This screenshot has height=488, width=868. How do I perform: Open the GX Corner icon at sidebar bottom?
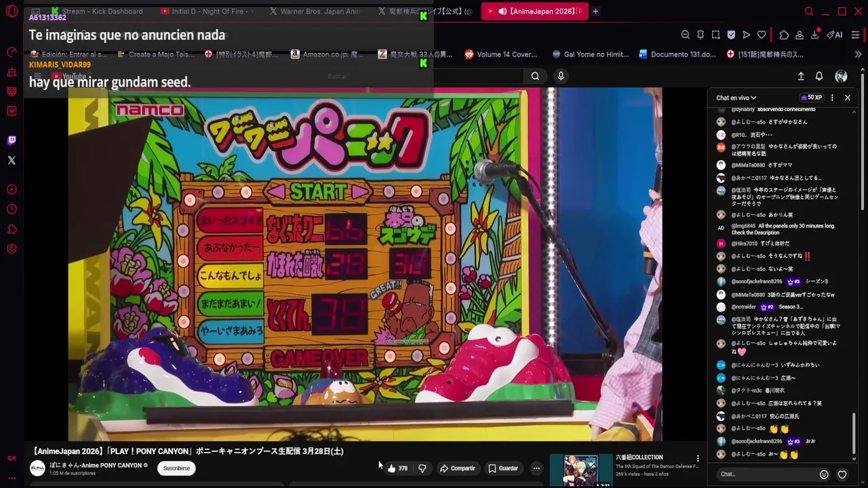click(x=12, y=458)
